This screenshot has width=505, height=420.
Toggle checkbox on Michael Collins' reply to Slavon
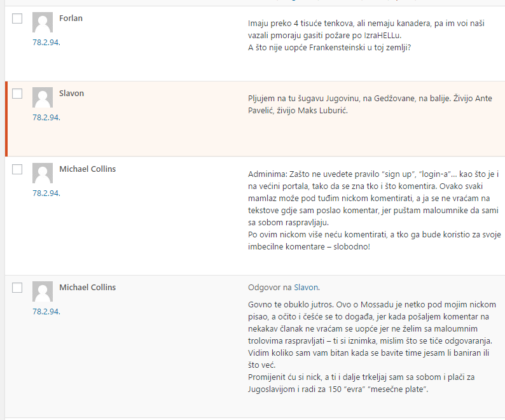(17, 288)
